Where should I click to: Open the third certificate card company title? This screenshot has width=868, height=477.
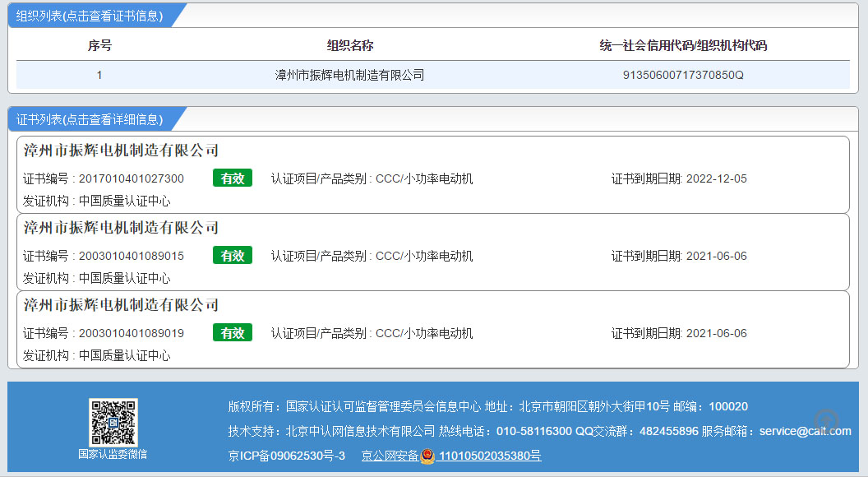coord(121,305)
